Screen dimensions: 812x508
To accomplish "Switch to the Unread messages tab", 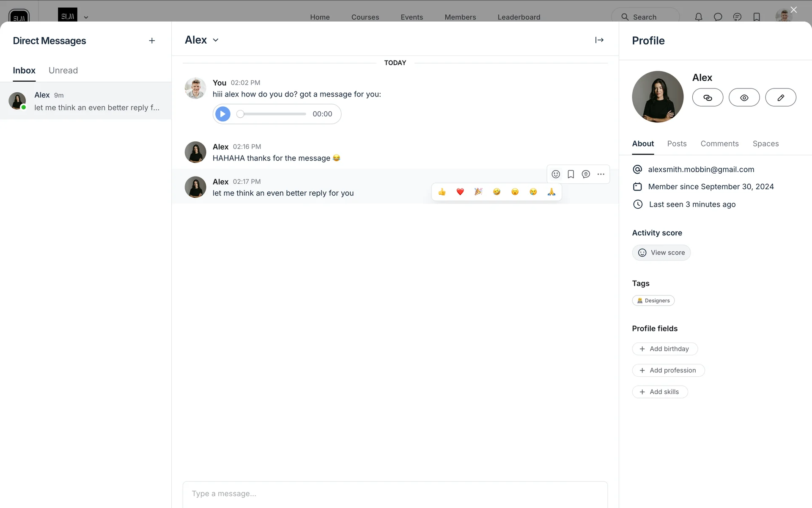I will [63, 70].
